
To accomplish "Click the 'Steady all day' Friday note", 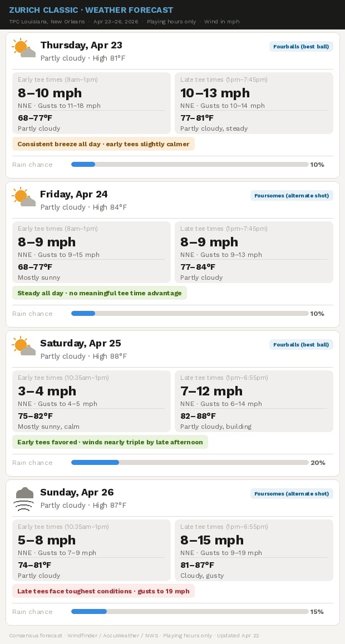I will [x=100, y=293].
